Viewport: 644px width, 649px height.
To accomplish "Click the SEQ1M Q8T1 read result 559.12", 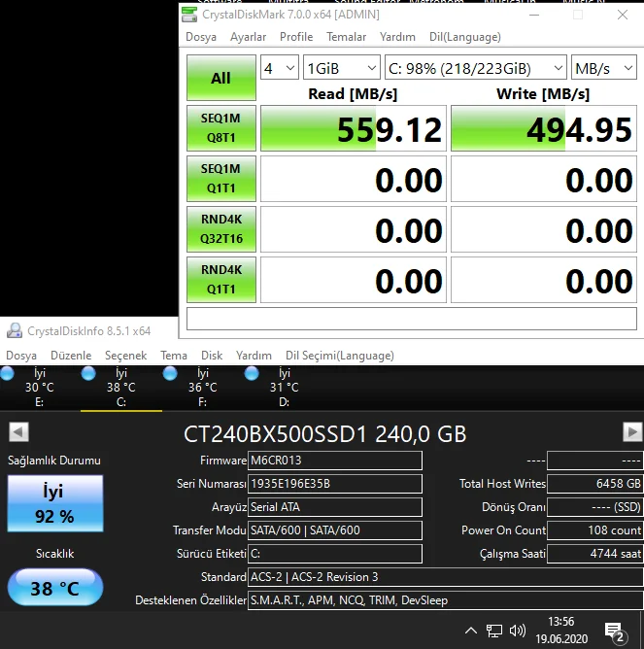I will [354, 128].
